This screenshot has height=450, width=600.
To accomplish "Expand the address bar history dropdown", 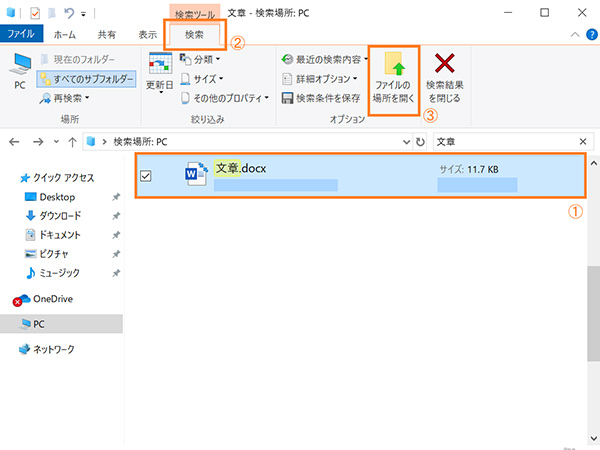I will [x=406, y=142].
